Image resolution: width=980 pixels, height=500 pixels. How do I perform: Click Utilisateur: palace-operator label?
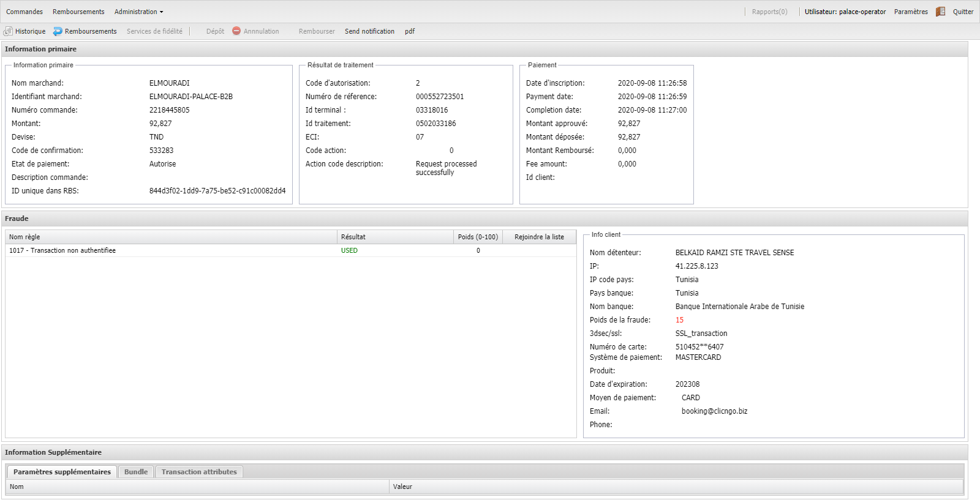[845, 12]
